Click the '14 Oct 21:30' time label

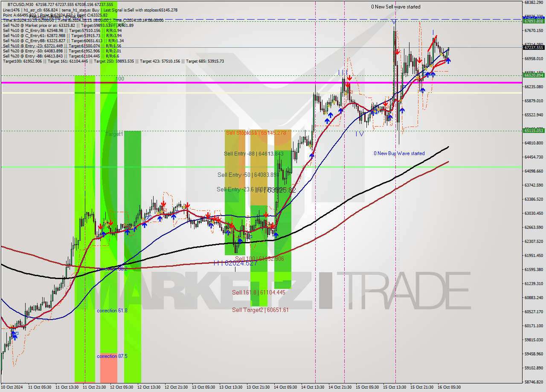point(340,387)
